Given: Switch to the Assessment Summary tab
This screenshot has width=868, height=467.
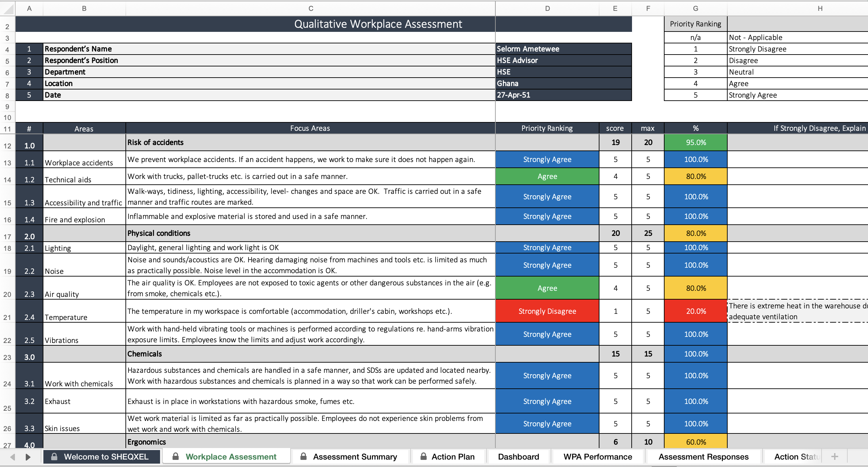Looking at the screenshot, I should pos(350,456).
